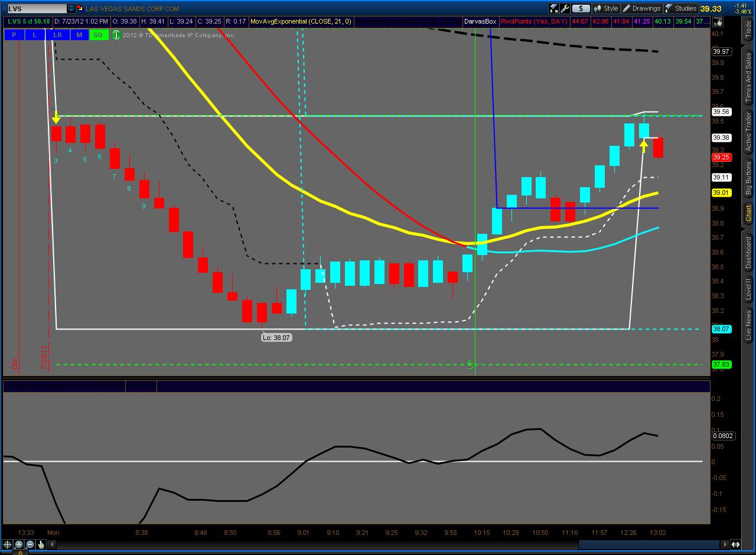Click the blue L label button
The image size is (756, 555).
35,35
